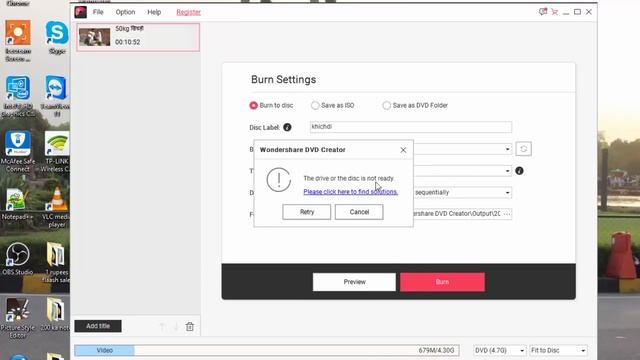Open the Notepad++ desktop icon
Screen dimensions: 640x360
tap(17, 204)
